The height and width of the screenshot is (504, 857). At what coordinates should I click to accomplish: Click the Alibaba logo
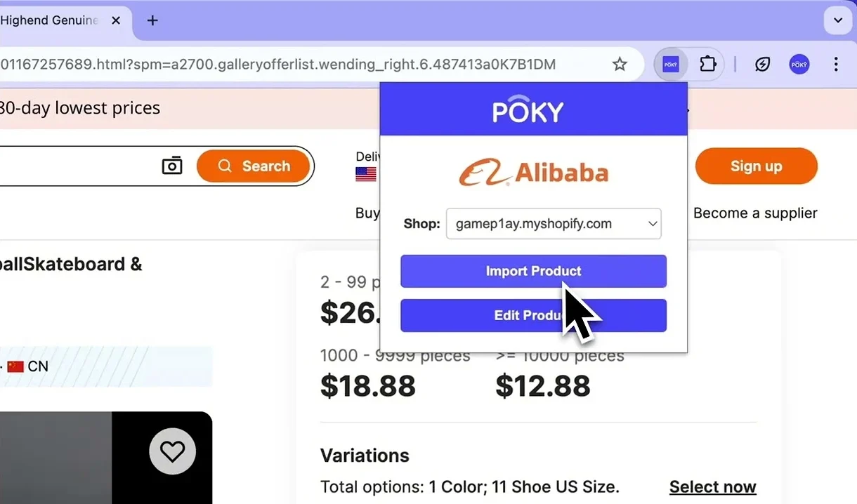tap(534, 171)
